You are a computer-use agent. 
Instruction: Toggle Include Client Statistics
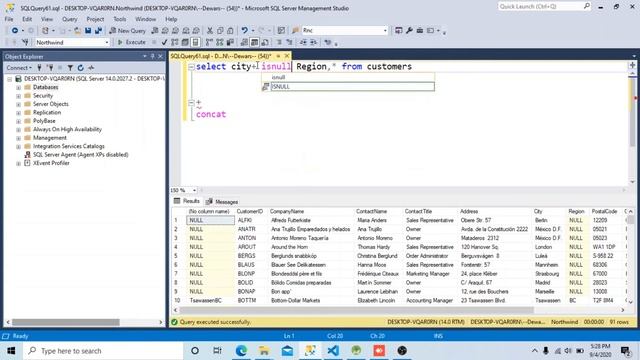pyautogui.click(x=230, y=42)
